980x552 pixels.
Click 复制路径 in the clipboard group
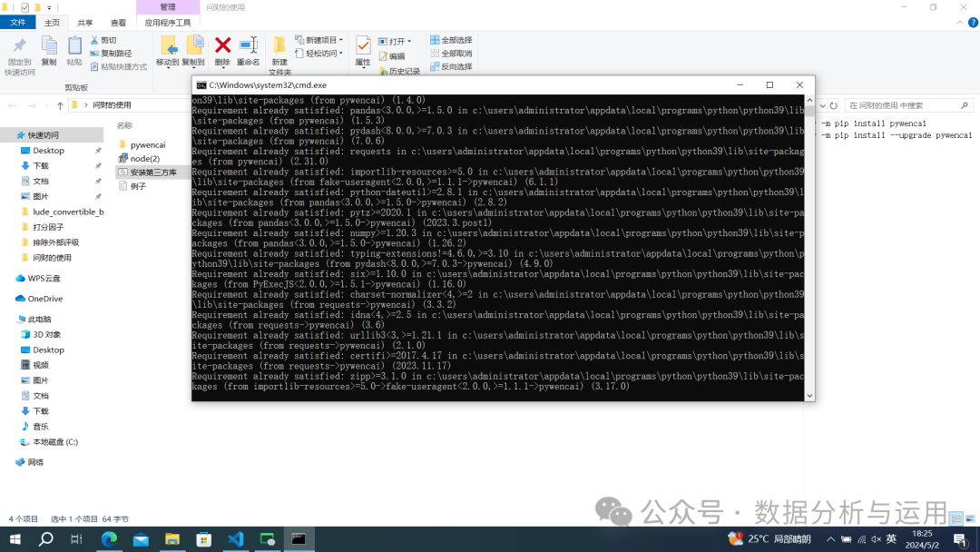(111, 54)
